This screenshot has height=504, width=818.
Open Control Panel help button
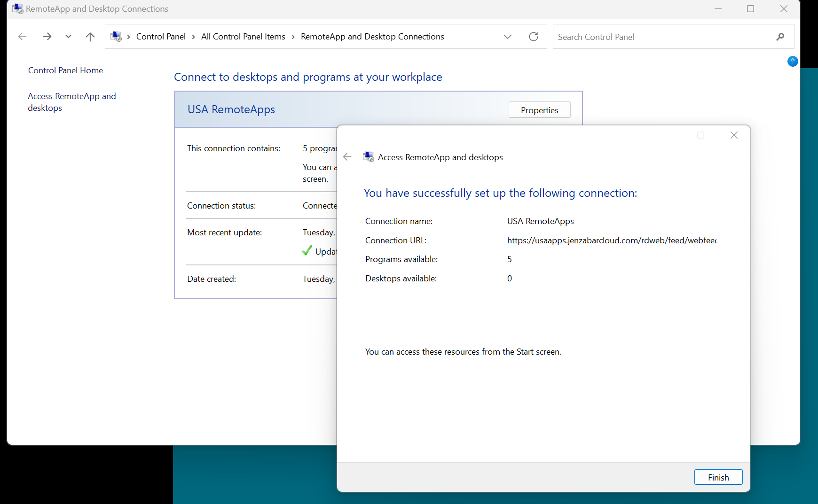point(793,62)
